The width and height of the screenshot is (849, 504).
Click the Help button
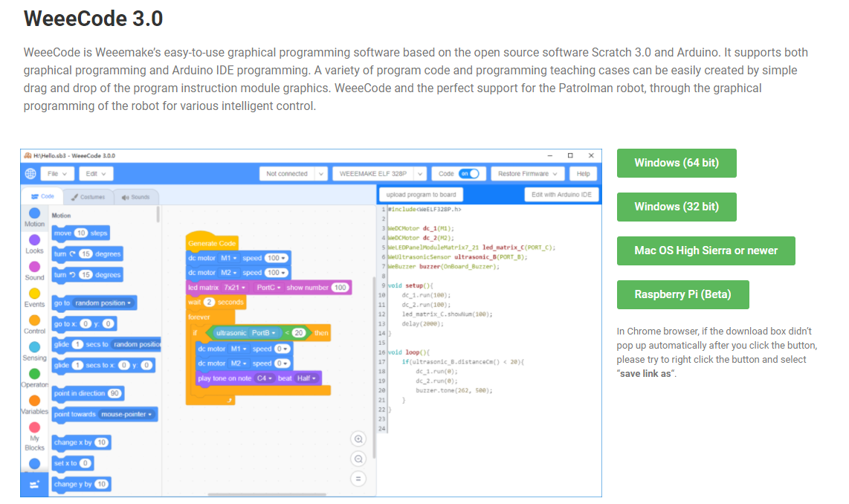click(x=583, y=174)
